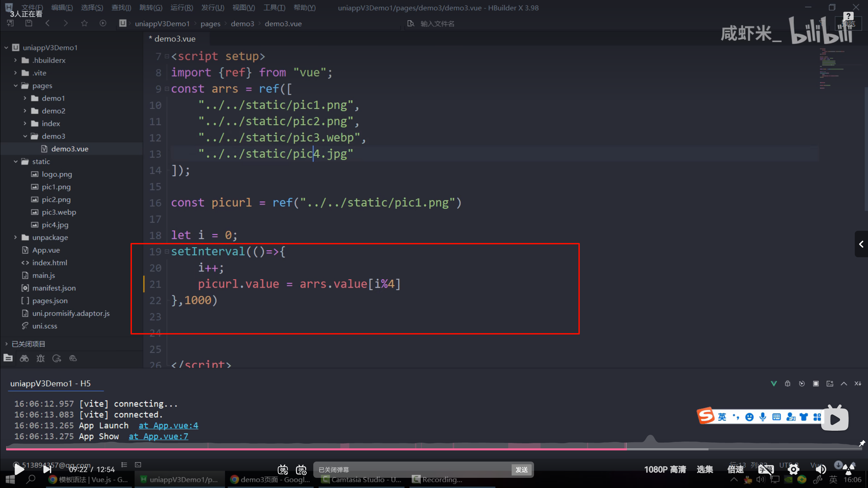Click the Windows Start button
868x488 pixels.
(x=10, y=480)
